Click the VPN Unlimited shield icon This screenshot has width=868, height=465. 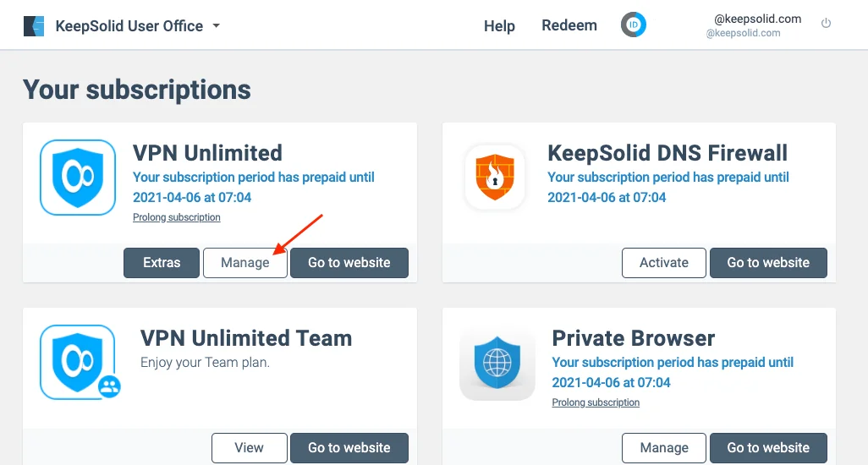[x=77, y=178]
